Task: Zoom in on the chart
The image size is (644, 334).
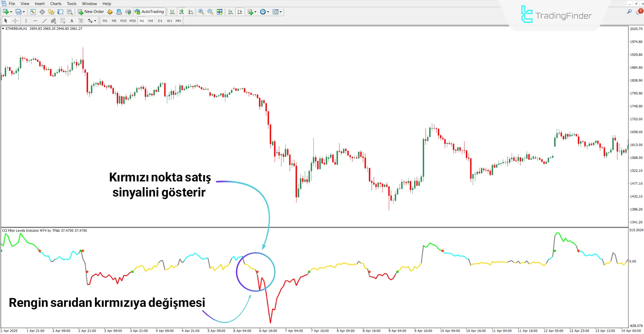Action: click(x=201, y=11)
